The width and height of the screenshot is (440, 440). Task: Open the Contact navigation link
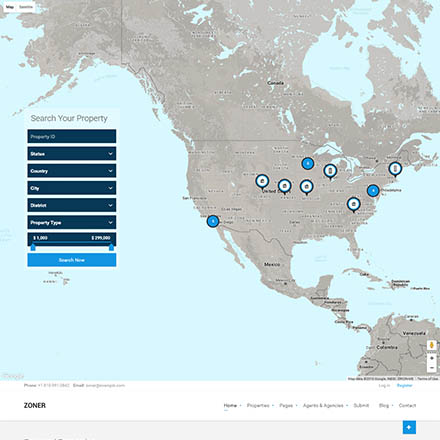pos(407,405)
